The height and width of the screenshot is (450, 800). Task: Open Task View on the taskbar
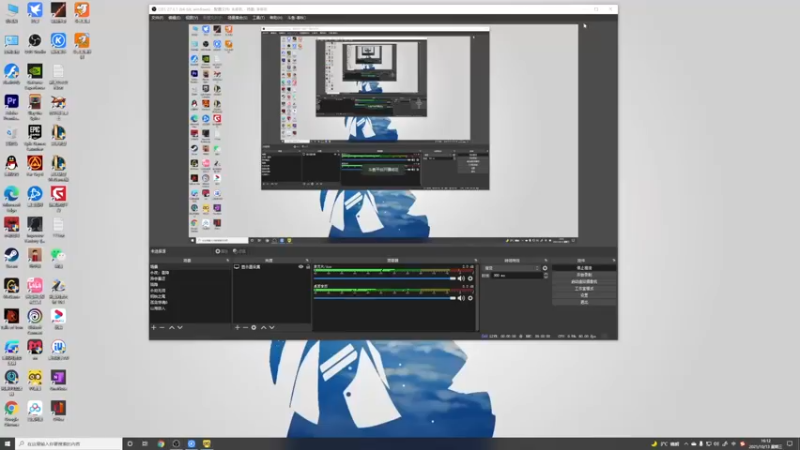145,444
